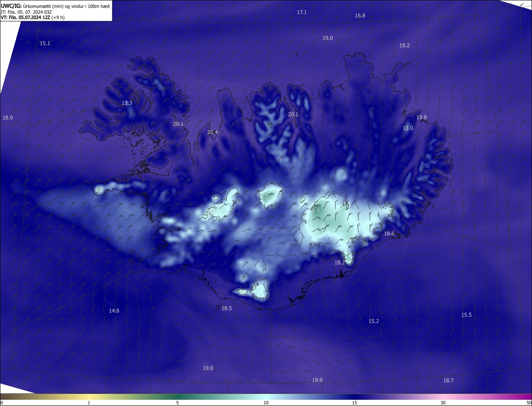532x406 pixels.
Task: Click the 18.2 value on the map
Action: [340, 262]
